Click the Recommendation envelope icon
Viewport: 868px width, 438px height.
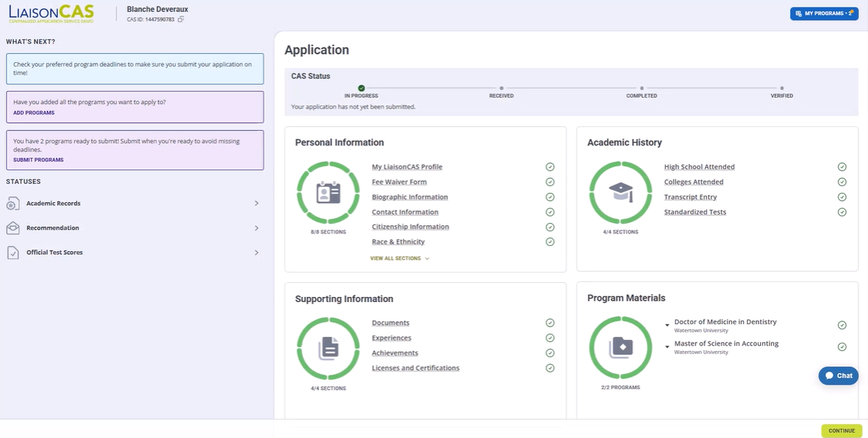pos(13,227)
